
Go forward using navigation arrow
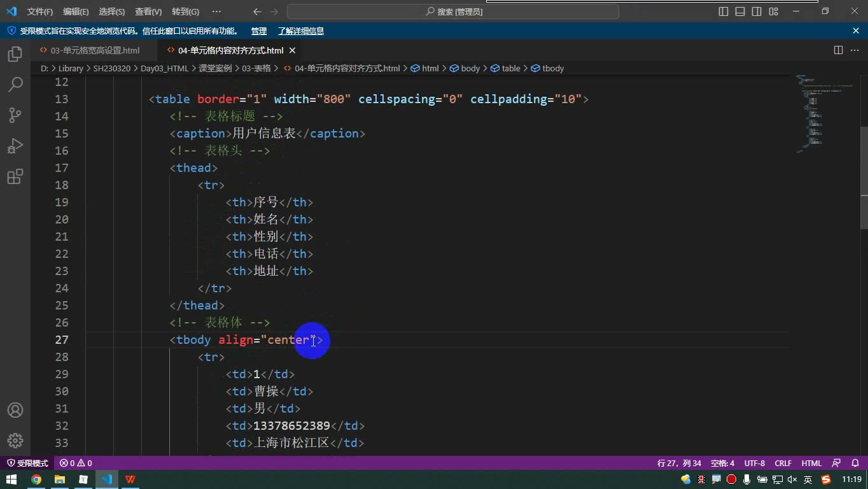pos(274,11)
